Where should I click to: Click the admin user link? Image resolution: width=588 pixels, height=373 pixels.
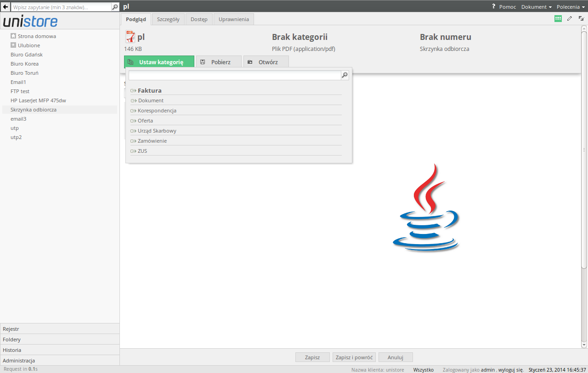[488, 369]
